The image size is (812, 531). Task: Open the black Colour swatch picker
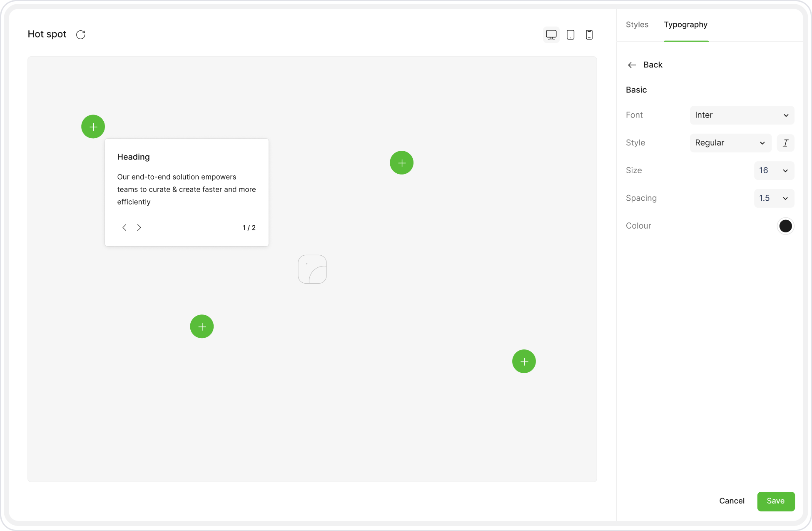coord(785,226)
